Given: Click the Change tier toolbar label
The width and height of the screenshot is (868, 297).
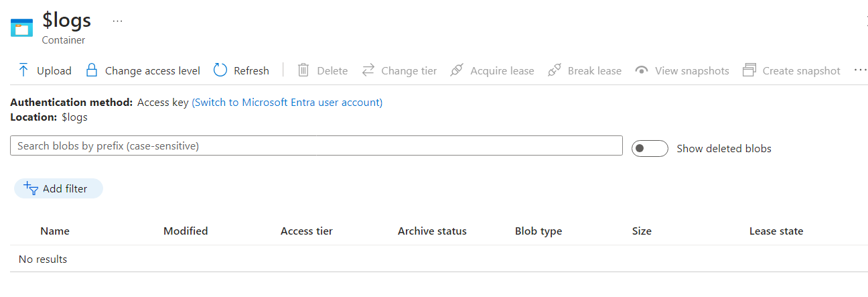Looking at the screenshot, I should click(409, 71).
